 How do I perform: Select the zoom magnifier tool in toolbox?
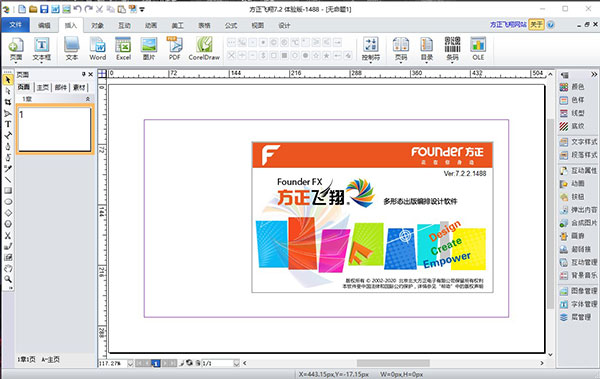coord(8,279)
